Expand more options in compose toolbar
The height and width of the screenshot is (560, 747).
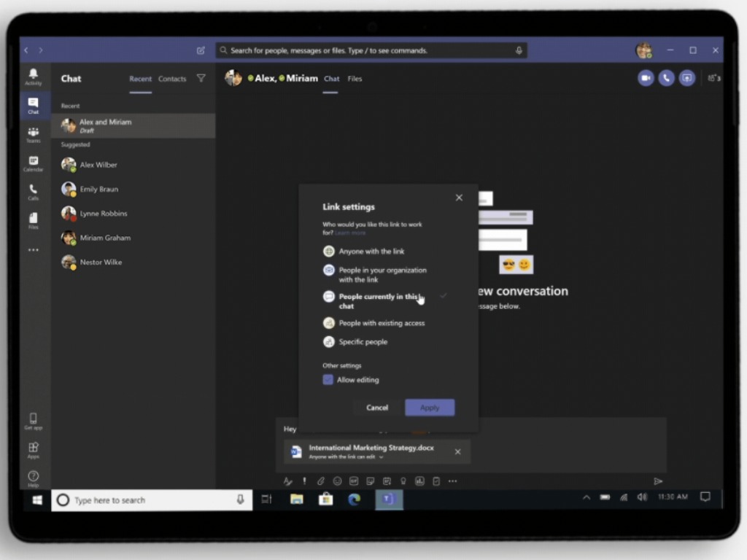[452, 481]
